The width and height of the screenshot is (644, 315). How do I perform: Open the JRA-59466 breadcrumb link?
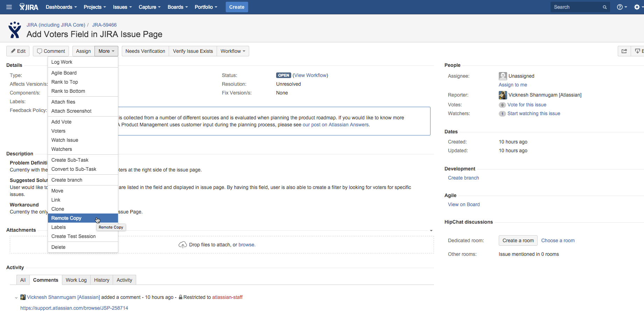pos(104,25)
